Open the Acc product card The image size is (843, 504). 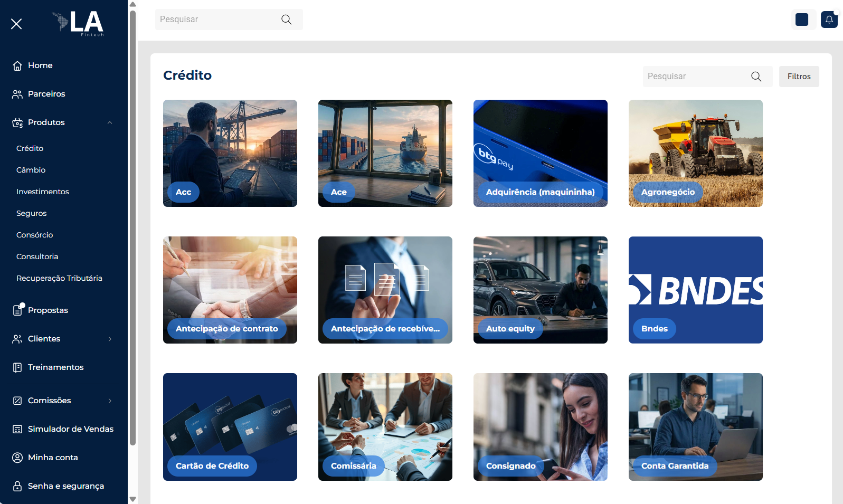(230, 154)
